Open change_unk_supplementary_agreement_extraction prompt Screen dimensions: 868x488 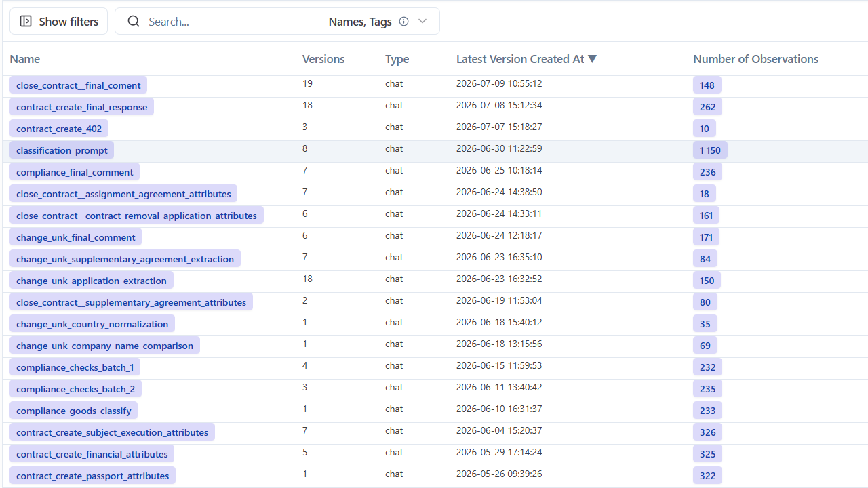click(125, 259)
